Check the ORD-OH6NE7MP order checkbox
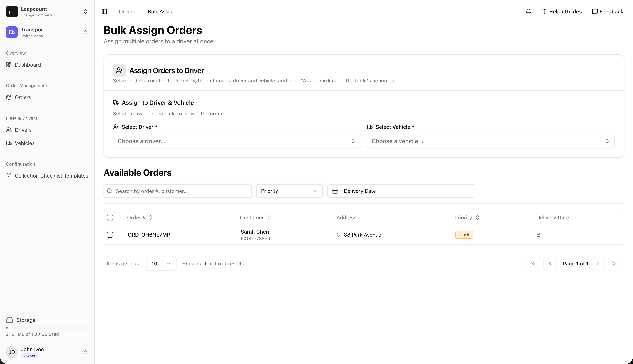633x364 pixels. pos(110,235)
